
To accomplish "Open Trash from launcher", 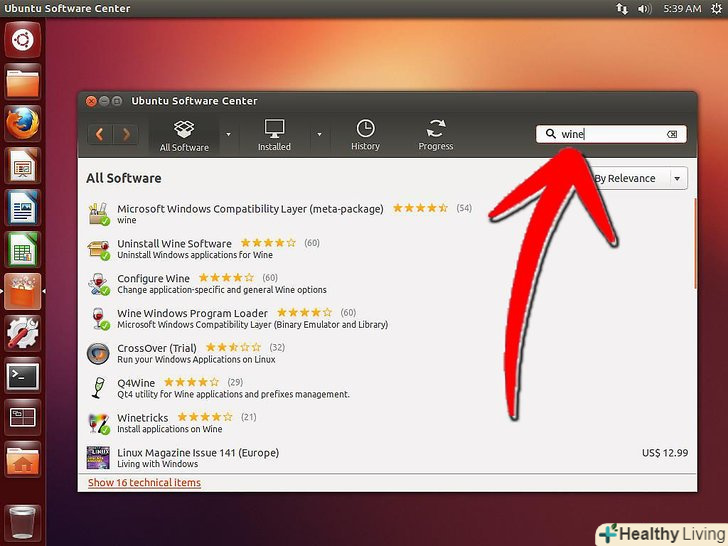I will tap(22, 522).
